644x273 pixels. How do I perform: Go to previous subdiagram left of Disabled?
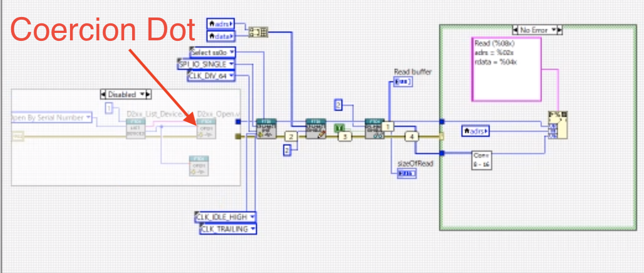(x=103, y=94)
